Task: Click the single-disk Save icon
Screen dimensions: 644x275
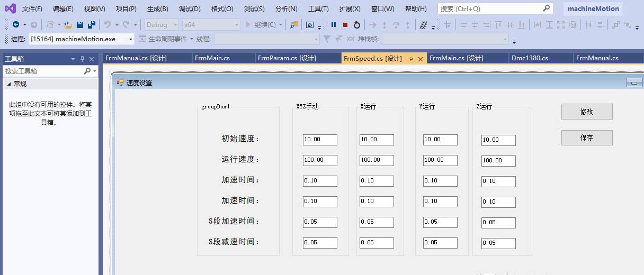Action: (80, 25)
